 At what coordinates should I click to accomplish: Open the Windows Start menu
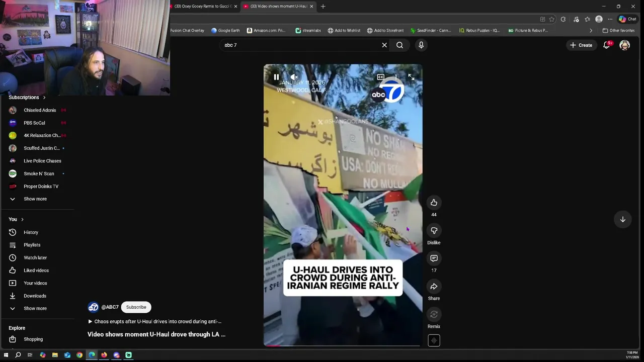click(6, 355)
